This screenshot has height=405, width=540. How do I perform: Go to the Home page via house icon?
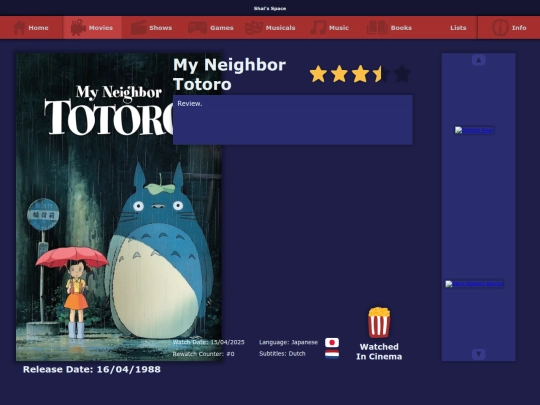pos(31,28)
